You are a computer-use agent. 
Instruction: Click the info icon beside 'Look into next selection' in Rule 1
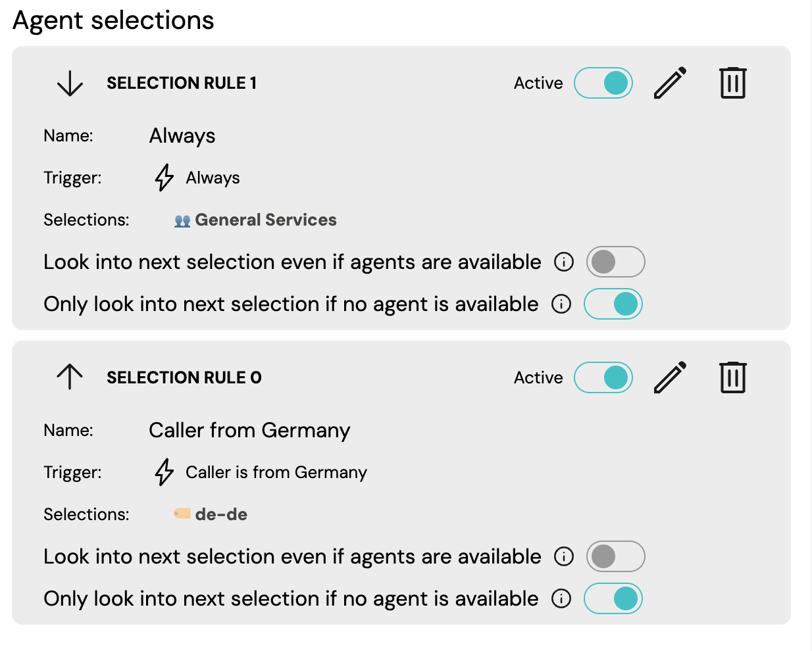[x=564, y=262]
